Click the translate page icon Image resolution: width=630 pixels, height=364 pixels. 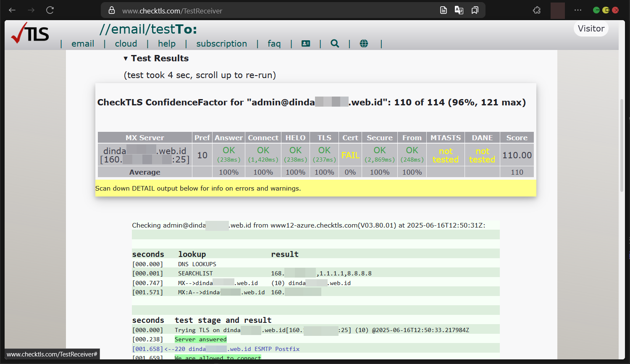point(459,10)
